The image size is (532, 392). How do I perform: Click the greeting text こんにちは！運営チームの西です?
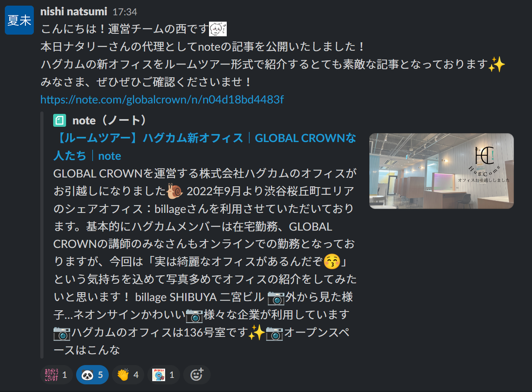[124, 29]
